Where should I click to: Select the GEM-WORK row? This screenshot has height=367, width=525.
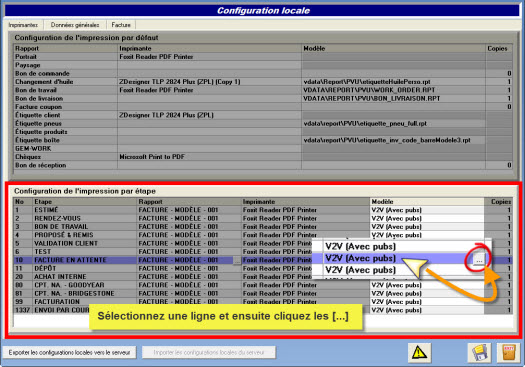point(262,149)
